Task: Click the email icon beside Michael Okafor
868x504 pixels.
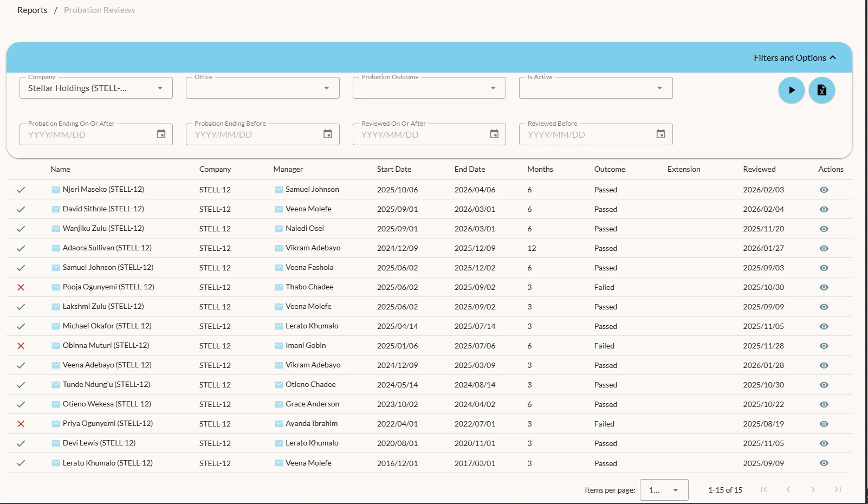Action: click(56, 326)
